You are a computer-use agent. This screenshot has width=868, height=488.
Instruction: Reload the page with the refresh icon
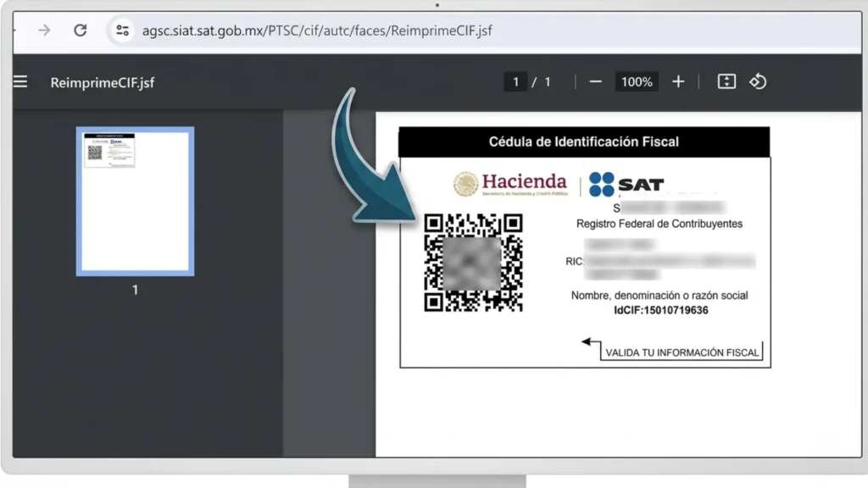click(81, 30)
